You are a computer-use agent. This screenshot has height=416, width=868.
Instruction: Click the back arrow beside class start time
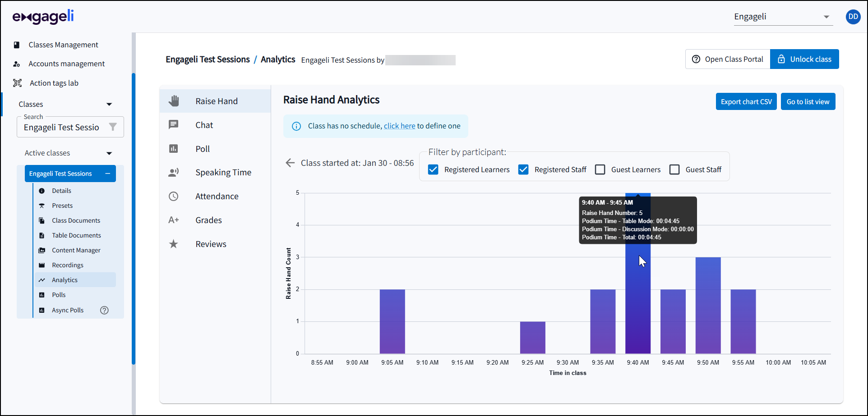(x=290, y=163)
